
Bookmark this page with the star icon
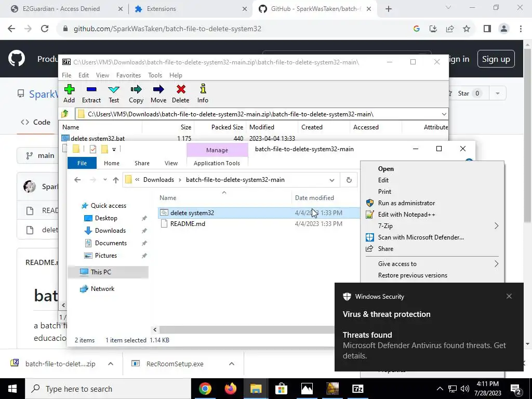click(467, 29)
